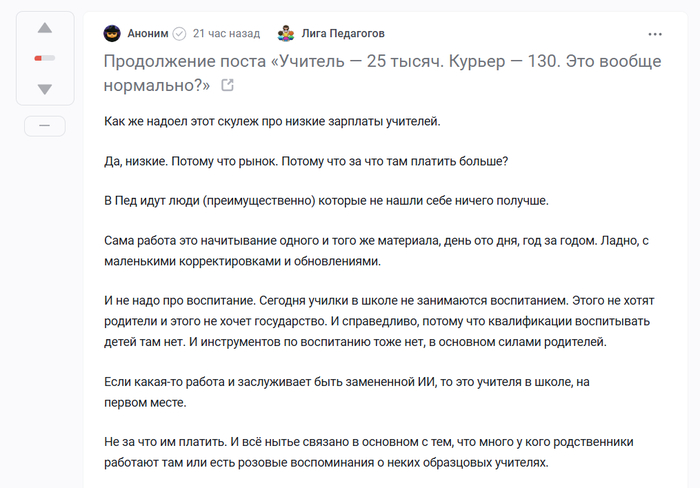This screenshot has width=700, height=488.
Task: Click the external link icon after the title
Action: coord(227,86)
